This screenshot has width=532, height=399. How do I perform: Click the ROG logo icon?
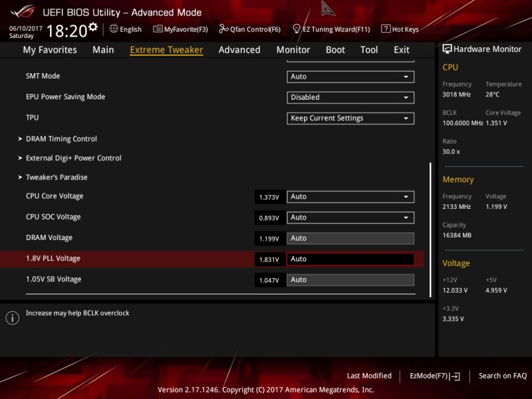[23, 11]
